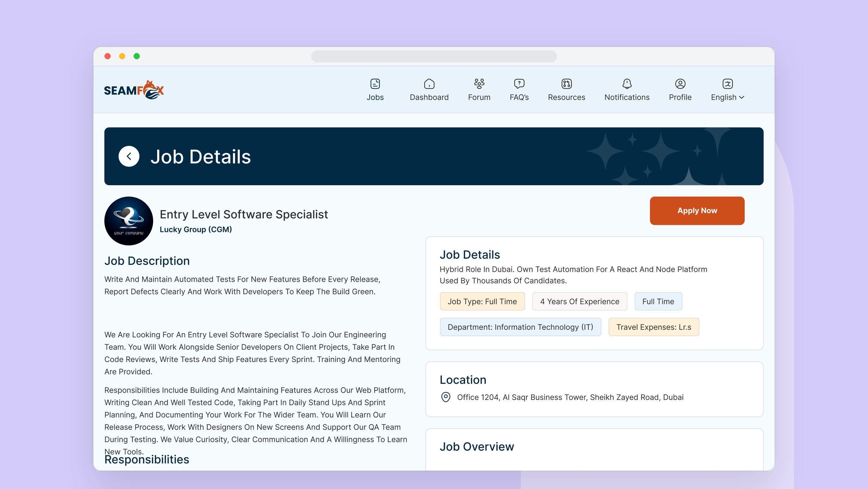Click the browser address bar

coord(434,56)
